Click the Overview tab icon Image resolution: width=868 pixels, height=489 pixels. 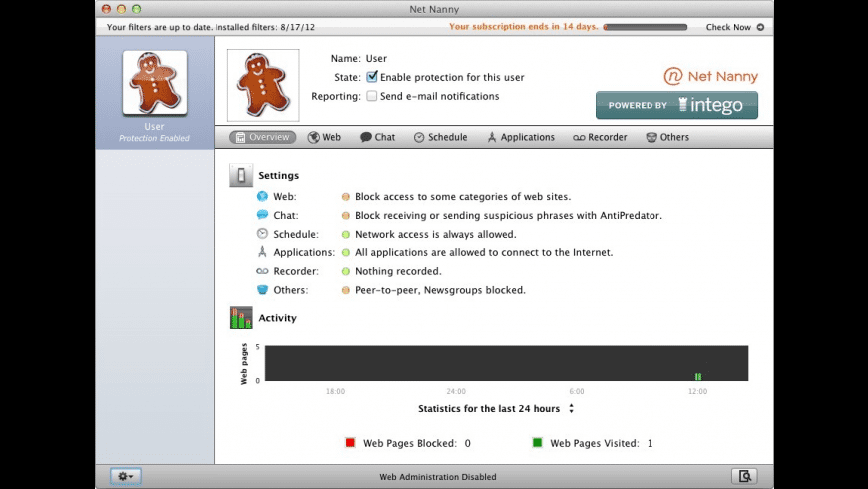click(x=240, y=138)
